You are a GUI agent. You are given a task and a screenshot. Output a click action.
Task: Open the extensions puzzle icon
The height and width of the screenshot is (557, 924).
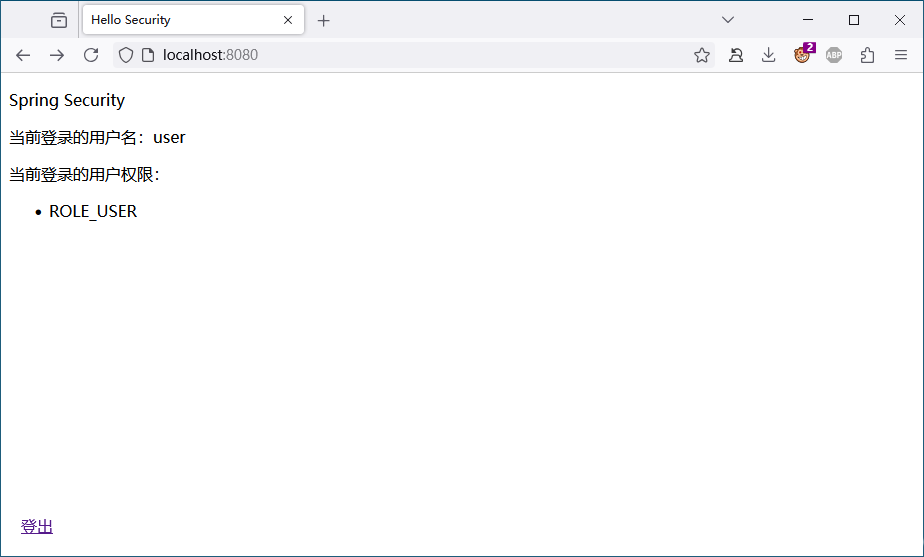(867, 55)
